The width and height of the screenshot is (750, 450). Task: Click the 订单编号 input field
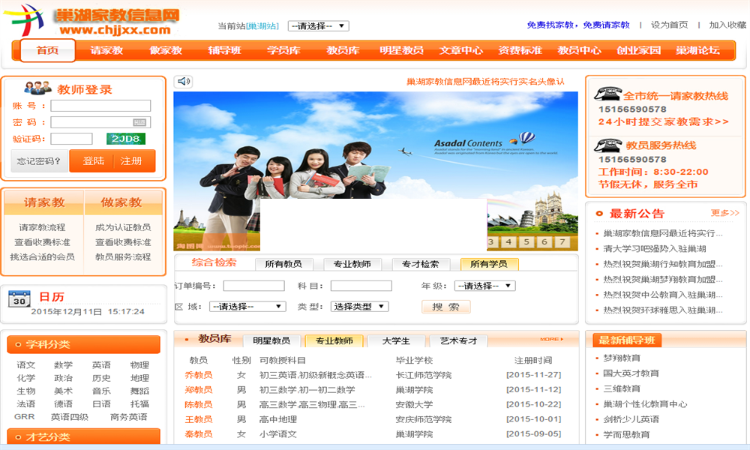tap(254, 286)
